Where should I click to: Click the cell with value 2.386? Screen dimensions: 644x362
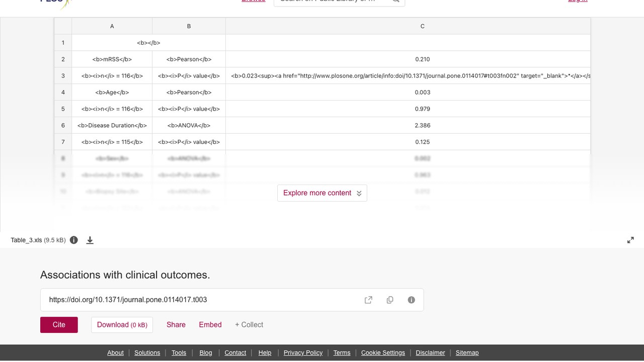coord(408,126)
